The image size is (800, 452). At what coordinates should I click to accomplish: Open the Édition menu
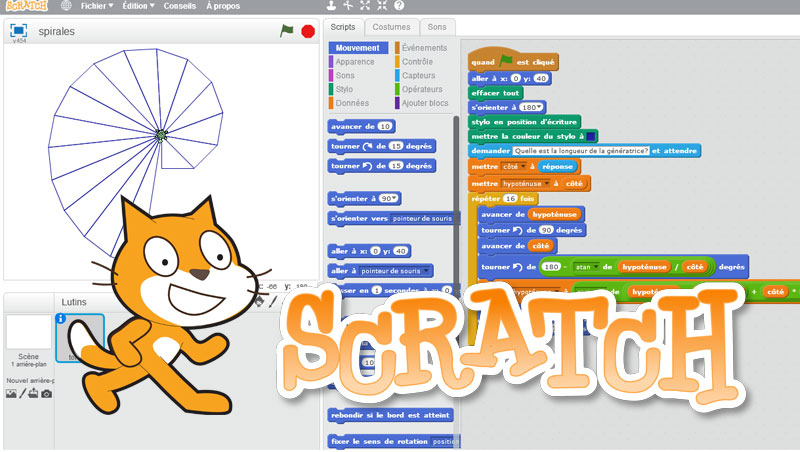[138, 6]
